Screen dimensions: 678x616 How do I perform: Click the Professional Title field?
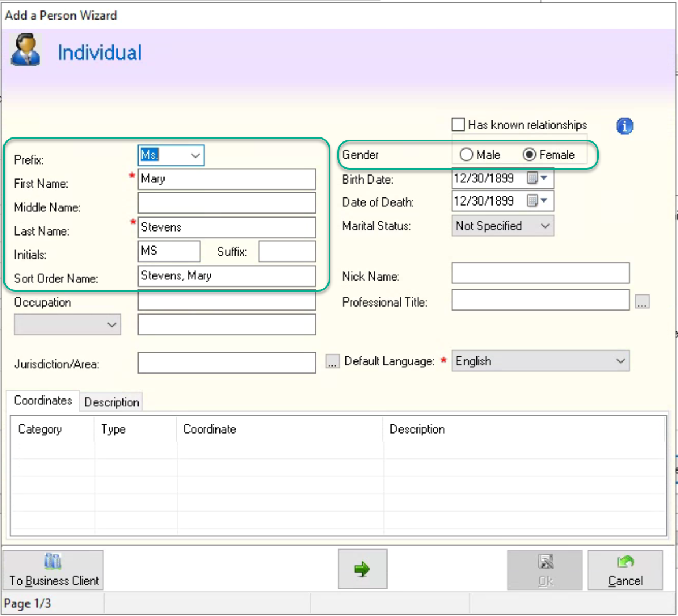point(540,300)
